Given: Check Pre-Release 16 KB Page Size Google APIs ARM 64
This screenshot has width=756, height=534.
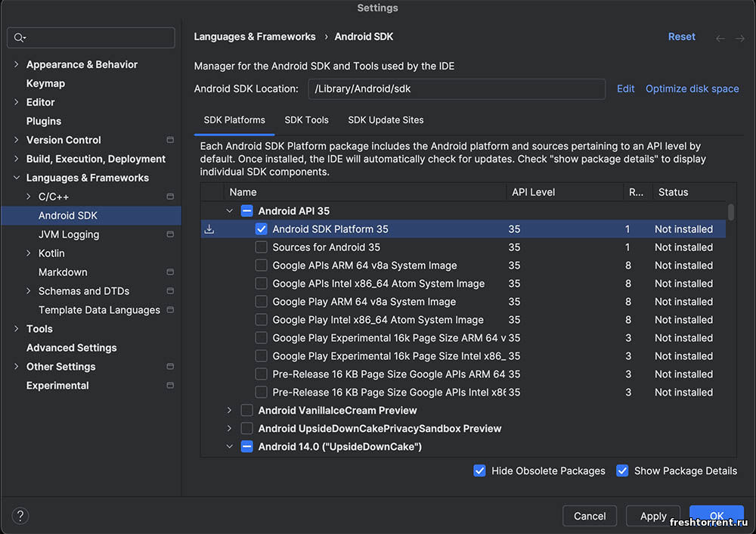Looking at the screenshot, I should point(261,374).
